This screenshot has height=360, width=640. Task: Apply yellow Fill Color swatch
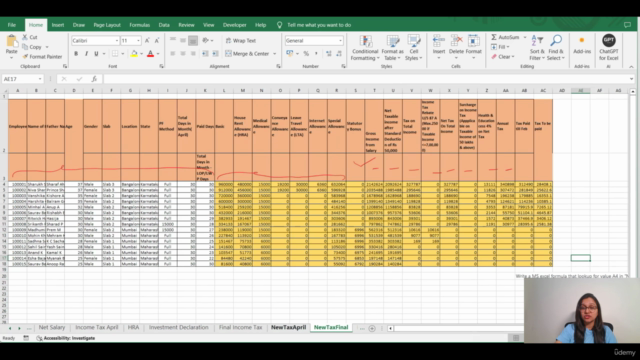click(x=134, y=53)
